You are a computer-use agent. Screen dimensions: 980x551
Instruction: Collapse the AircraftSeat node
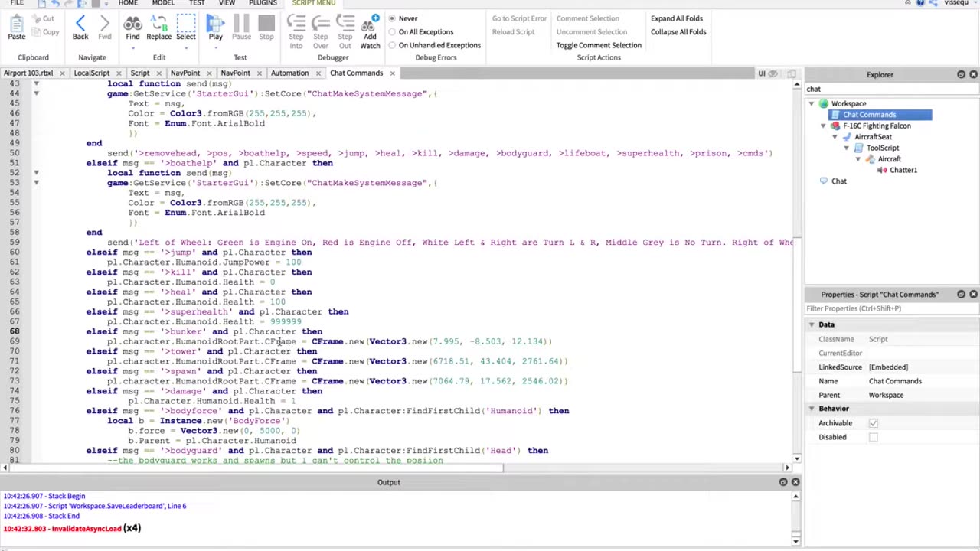835,137
